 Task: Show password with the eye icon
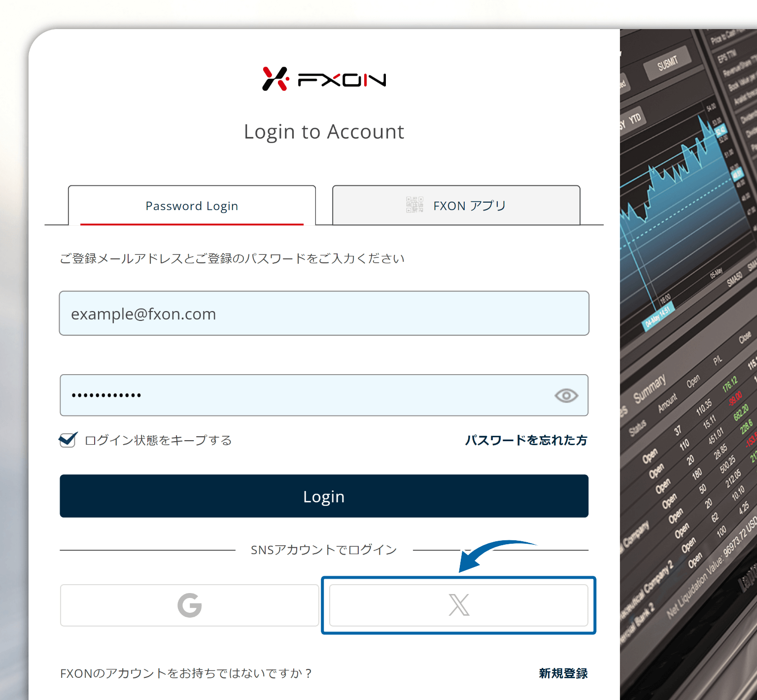[x=566, y=395]
